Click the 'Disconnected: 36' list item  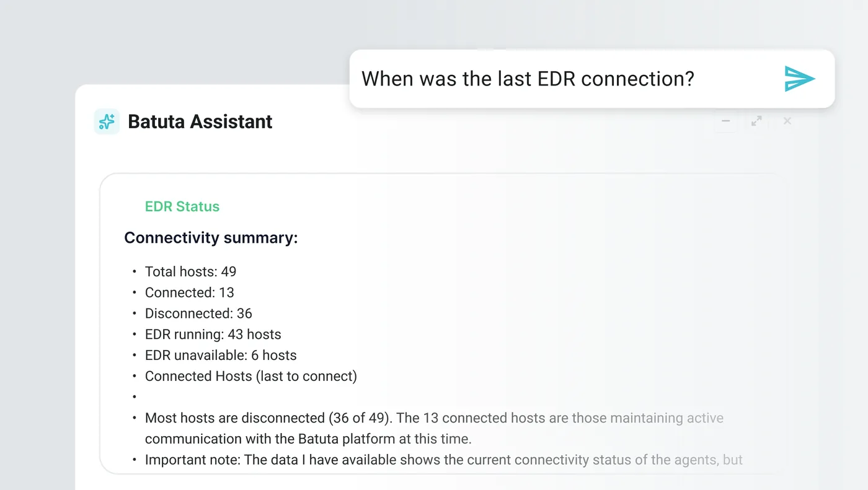coord(198,313)
